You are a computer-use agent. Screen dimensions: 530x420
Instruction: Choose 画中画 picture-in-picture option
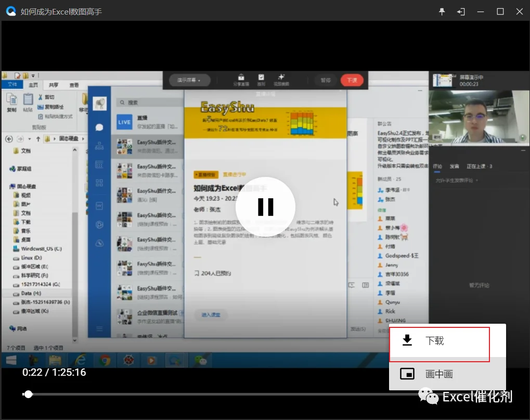click(439, 374)
